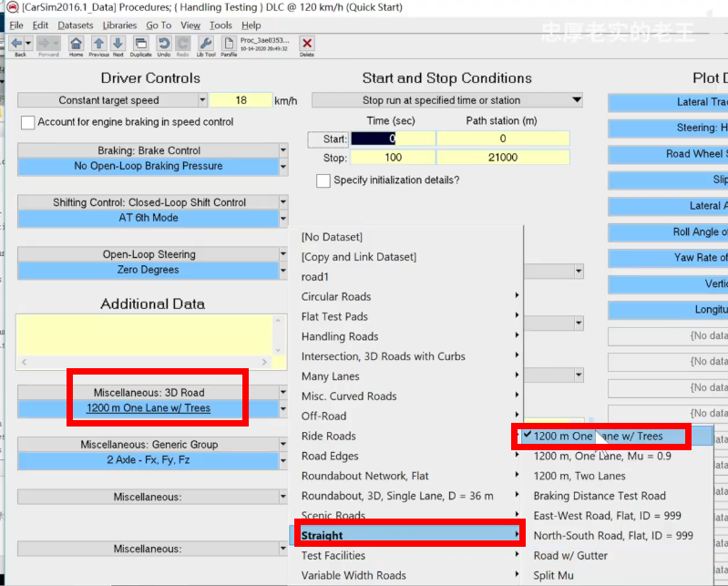The image size is (728, 586).
Task: Open Stop run at specified time dropdown
Action: click(x=446, y=100)
